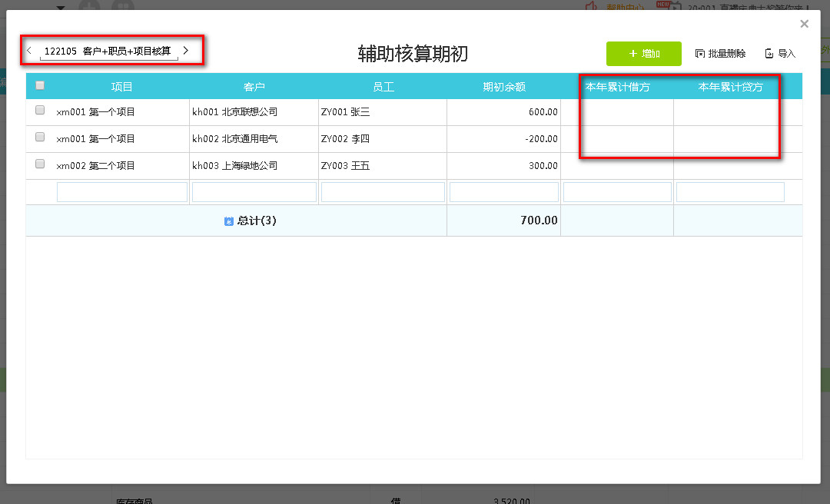The width and height of the screenshot is (830, 504).
Task: Click the 本年累计借方 column header
Action: [617, 87]
